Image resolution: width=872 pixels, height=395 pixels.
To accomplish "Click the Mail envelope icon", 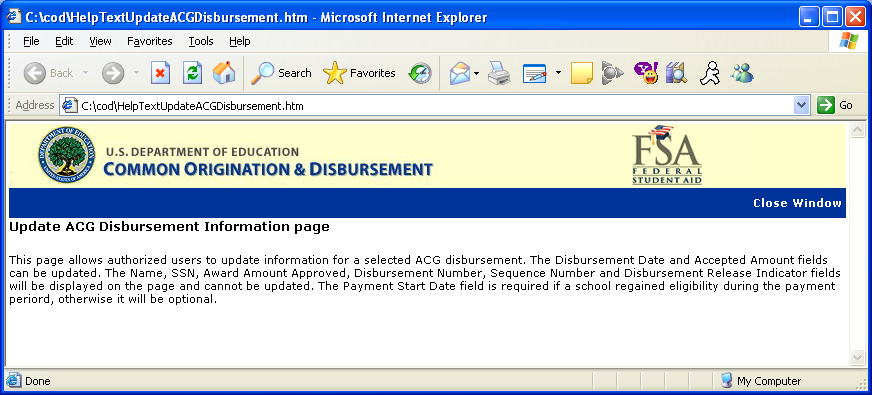I will point(459,73).
